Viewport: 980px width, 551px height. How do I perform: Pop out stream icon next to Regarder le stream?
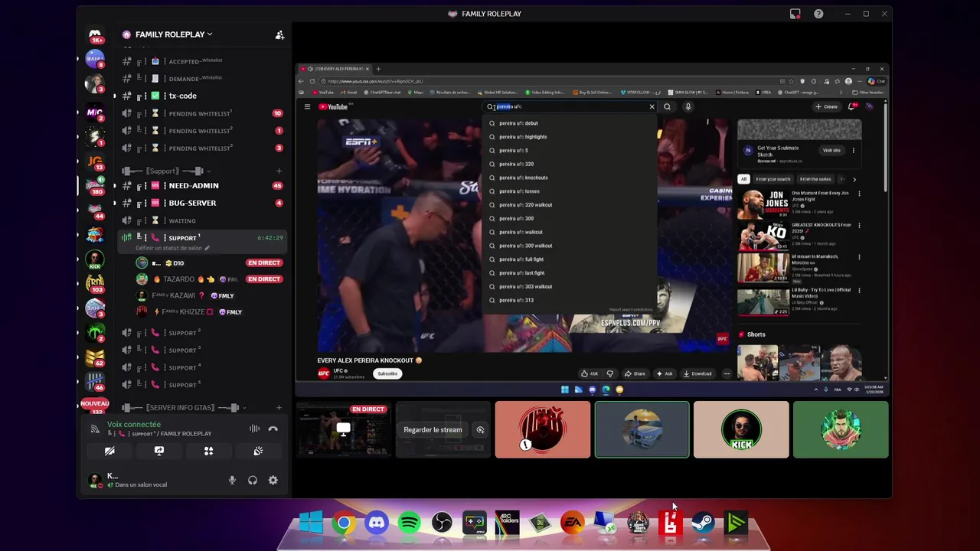click(x=480, y=429)
